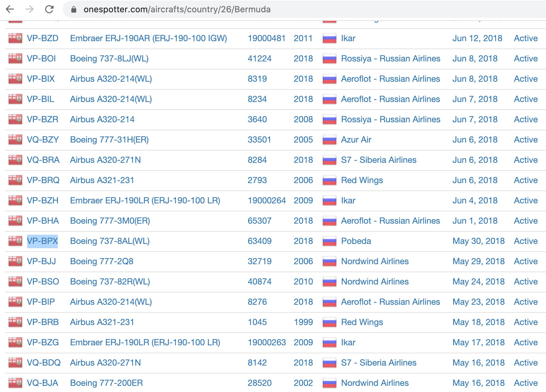This screenshot has width=546, height=392.
Task: Open the VQ-BDQ registration link
Action: tap(44, 363)
